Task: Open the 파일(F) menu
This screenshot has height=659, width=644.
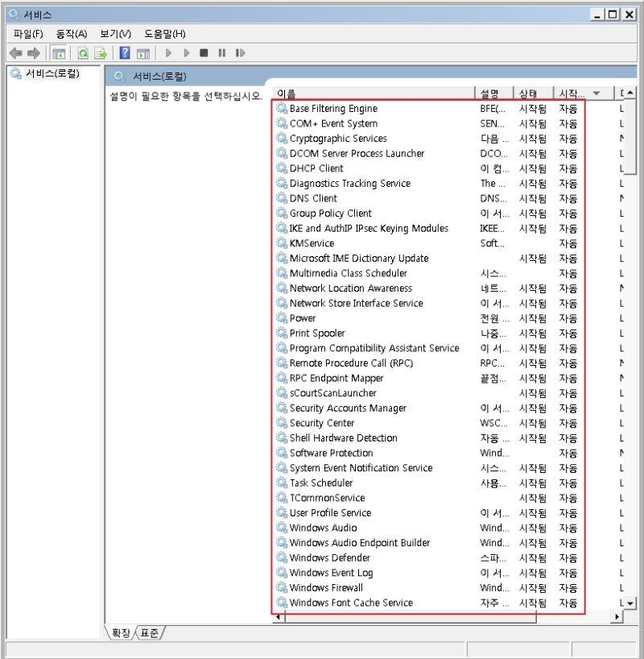Action: 28,34
